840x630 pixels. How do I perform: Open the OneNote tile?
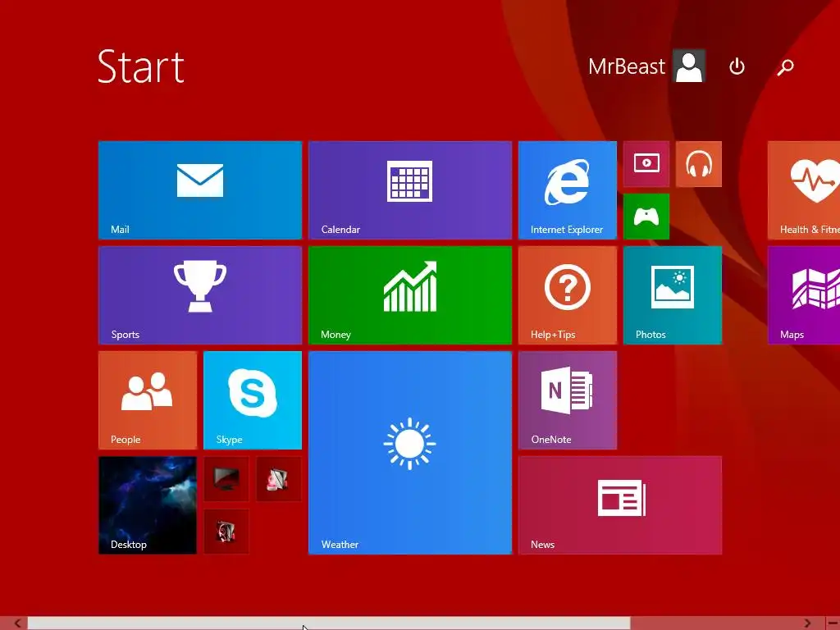coord(568,400)
